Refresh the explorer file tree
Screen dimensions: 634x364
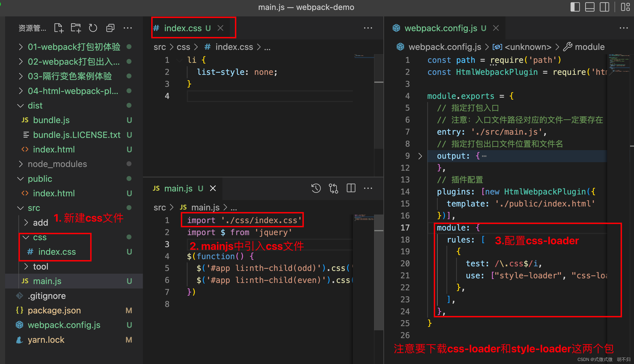pos(93,28)
